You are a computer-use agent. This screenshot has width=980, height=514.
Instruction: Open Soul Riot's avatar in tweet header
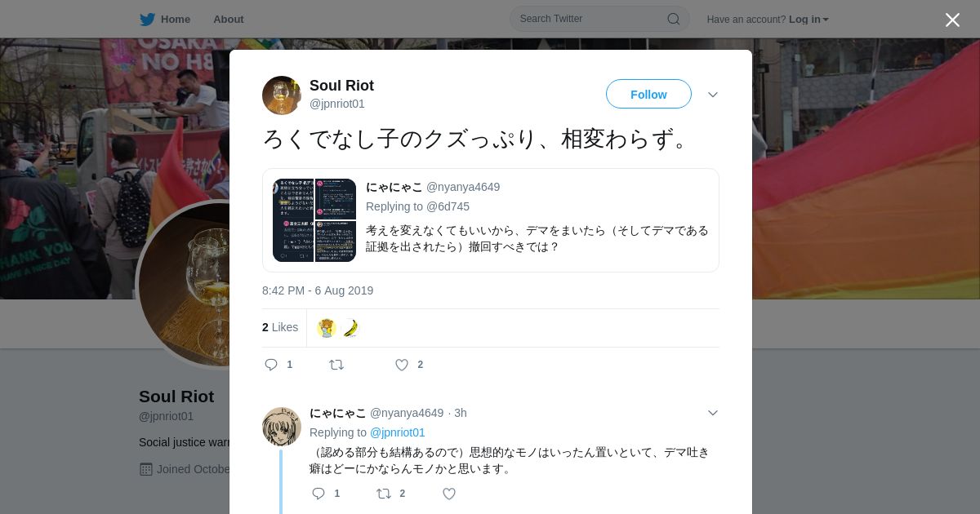(282, 95)
